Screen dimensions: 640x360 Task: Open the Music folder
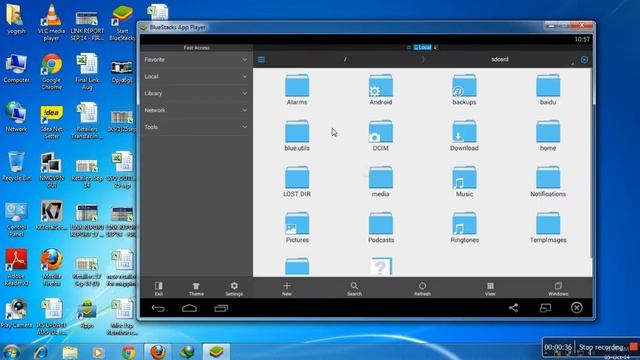(x=464, y=181)
